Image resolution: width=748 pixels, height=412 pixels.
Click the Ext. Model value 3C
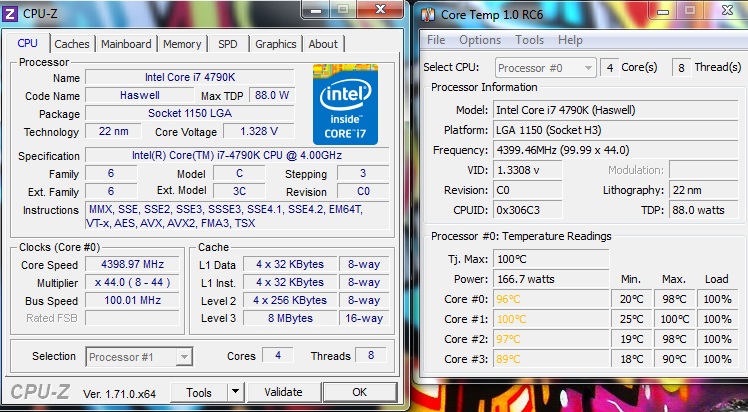tap(239, 191)
